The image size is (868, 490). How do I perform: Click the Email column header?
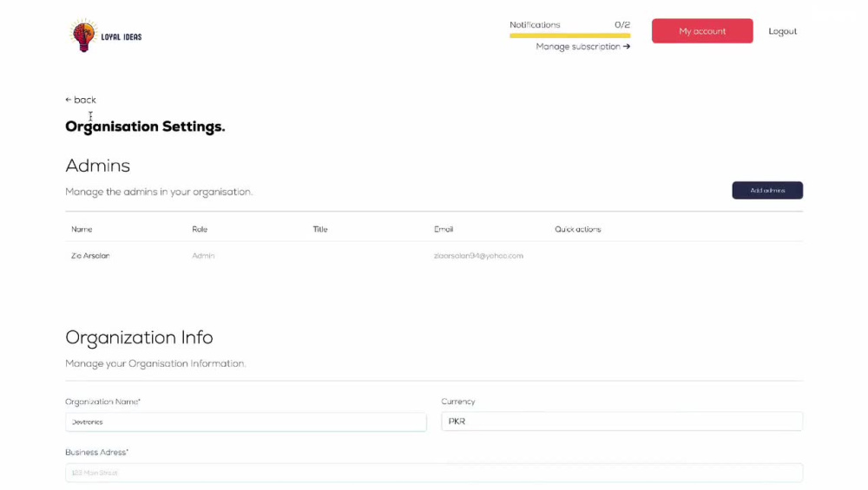tap(444, 229)
